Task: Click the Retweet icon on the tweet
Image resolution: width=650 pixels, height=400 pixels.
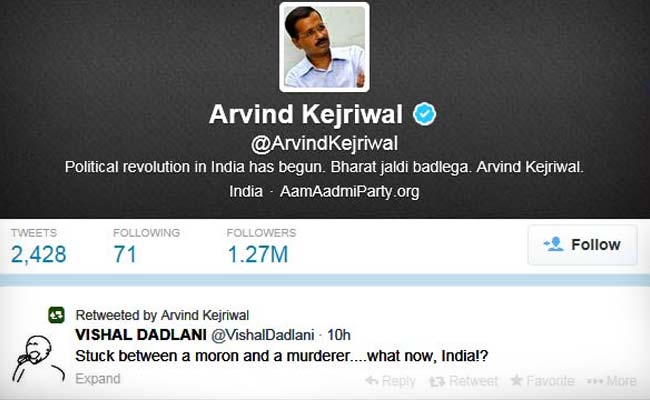Action: coord(437,381)
